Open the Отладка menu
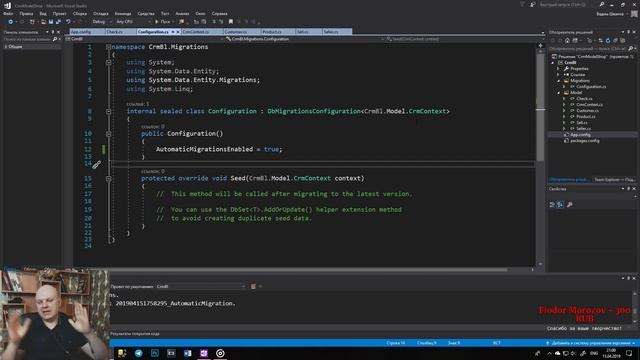Image resolution: width=640 pixels, height=360 pixels. 100,13
